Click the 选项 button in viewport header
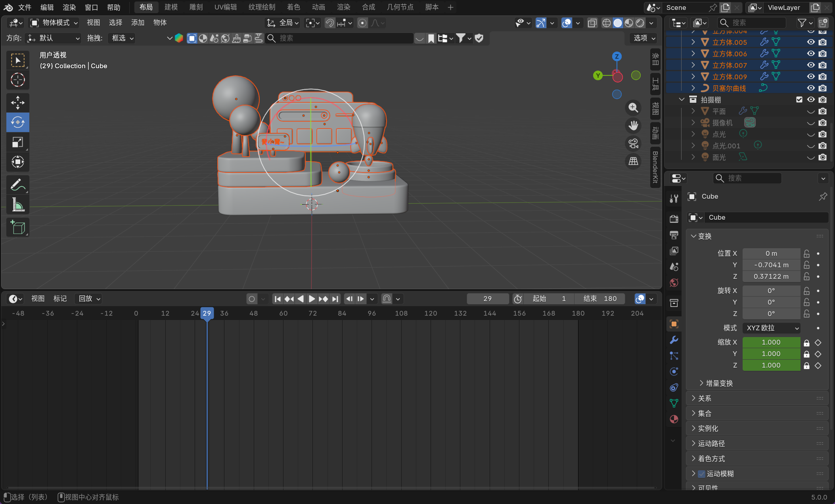The height and width of the screenshot is (504, 835). [644, 38]
